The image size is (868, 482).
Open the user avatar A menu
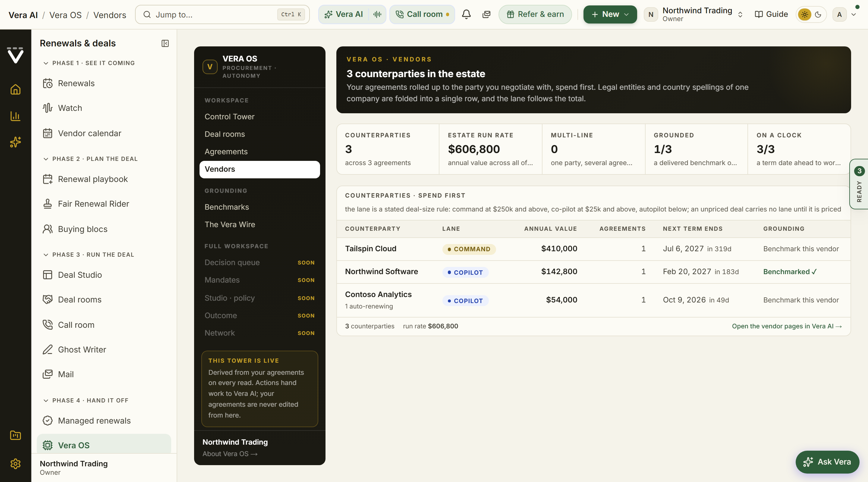[845, 14]
